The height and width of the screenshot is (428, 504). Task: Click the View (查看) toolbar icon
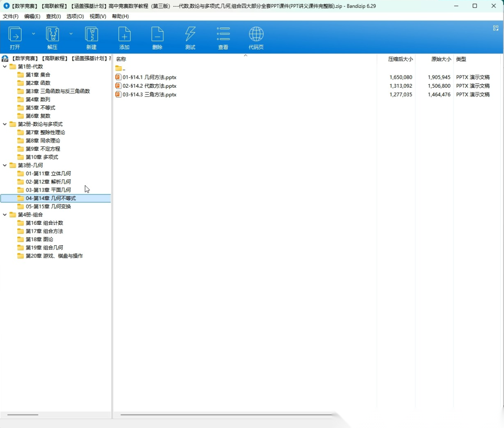coord(223,35)
